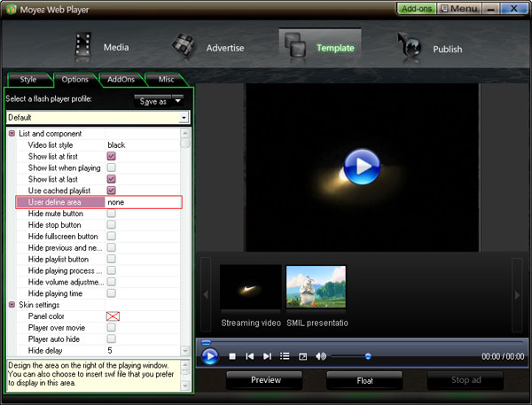This screenshot has width=532, height=405.
Task: Switch to the Options tab
Action: coord(75,80)
